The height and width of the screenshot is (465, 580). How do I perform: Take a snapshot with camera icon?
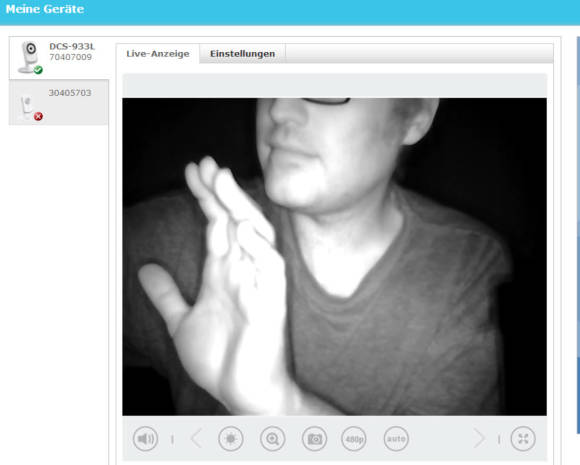[314, 439]
